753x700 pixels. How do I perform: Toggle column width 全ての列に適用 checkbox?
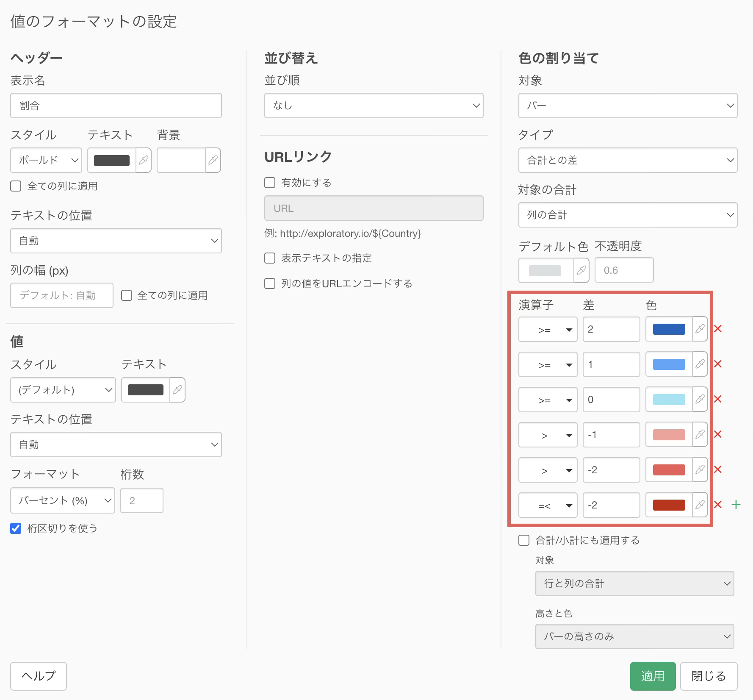click(x=127, y=295)
